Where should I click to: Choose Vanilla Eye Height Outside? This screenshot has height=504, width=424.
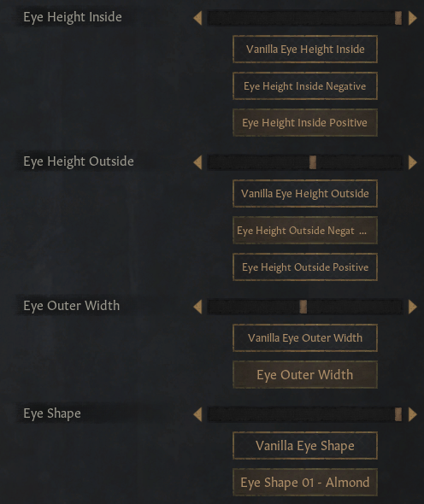pyautogui.click(x=305, y=194)
